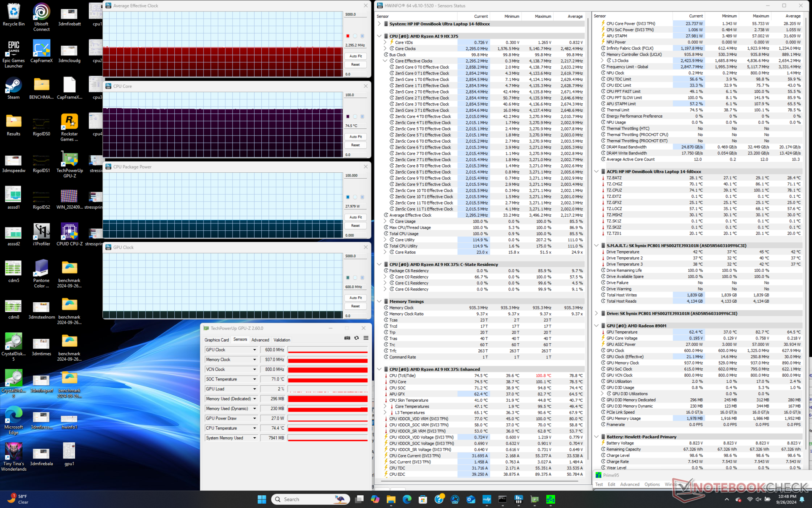Open SOC Temperature dropdown arrow in GPU-Z
This screenshot has height=508, width=812.
click(x=255, y=379)
